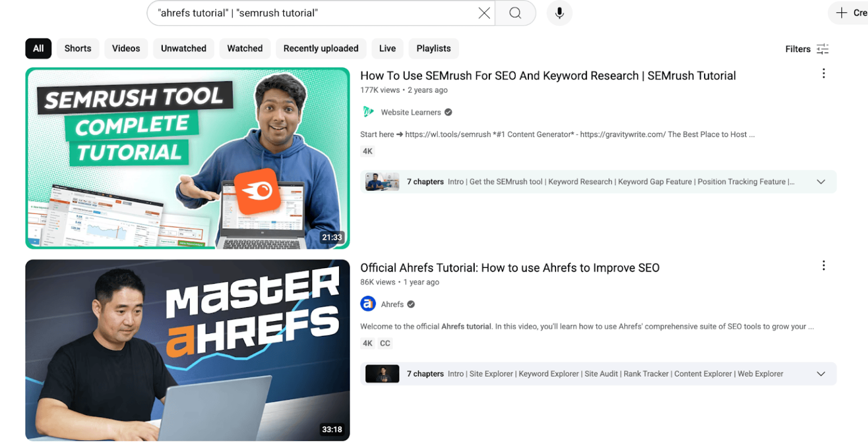The height and width of the screenshot is (442, 868).
Task: Expand chapters list for SEMrush video
Action: tap(821, 182)
